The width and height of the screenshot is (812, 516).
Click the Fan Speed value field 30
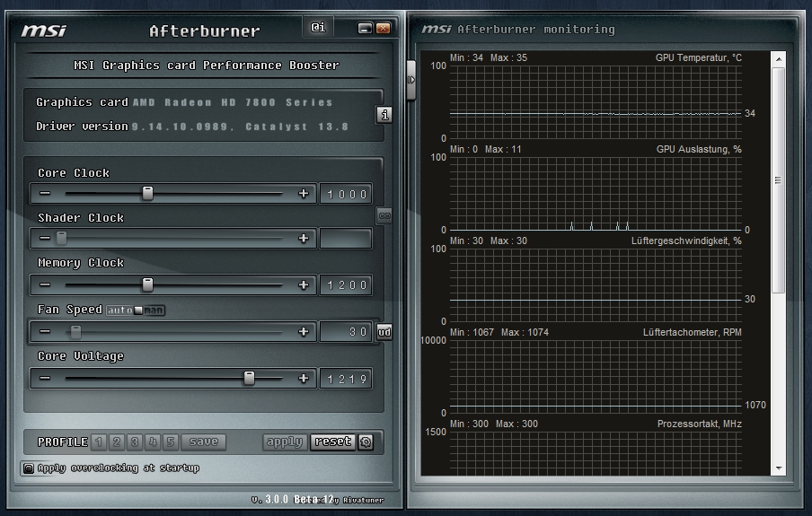346,332
